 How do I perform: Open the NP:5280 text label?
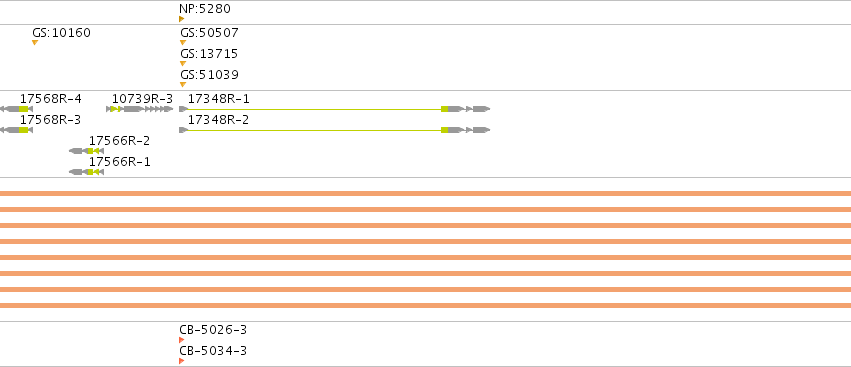pyautogui.click(x=205, y=9)
